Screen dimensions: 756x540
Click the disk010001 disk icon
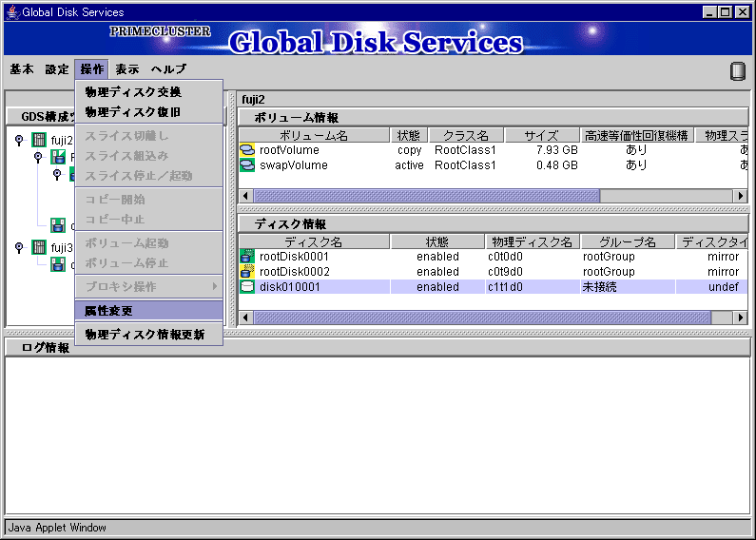[x=247, y=287]
